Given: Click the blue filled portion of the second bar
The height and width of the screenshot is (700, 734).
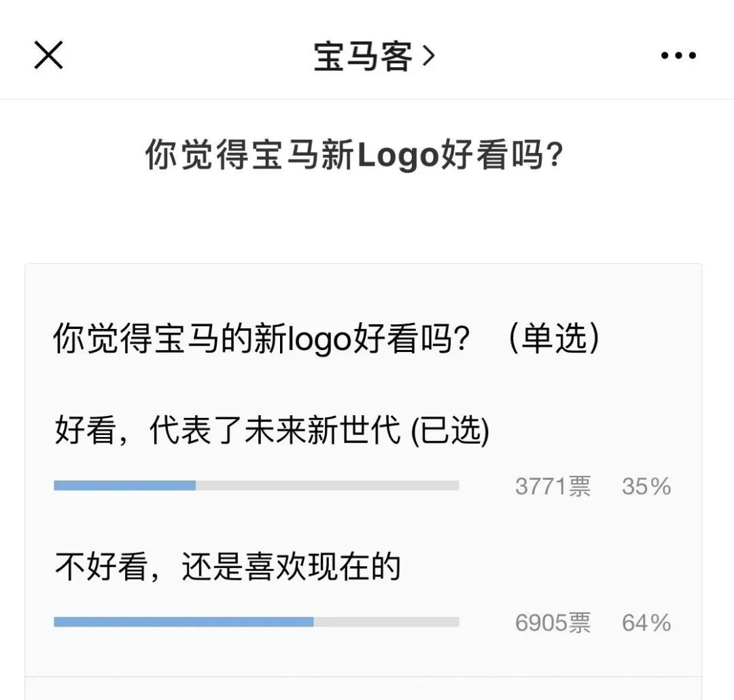Looking at the screenshot, I should click(183, 619).
